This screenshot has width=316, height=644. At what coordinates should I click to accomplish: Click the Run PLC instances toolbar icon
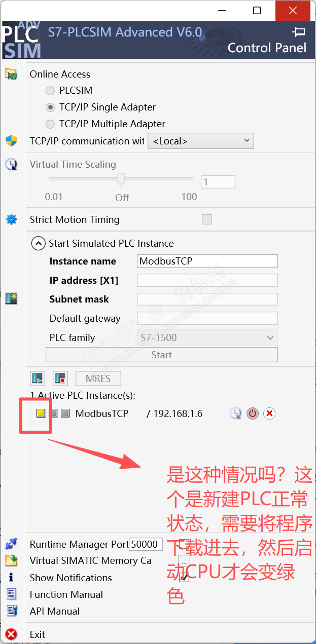38,378
